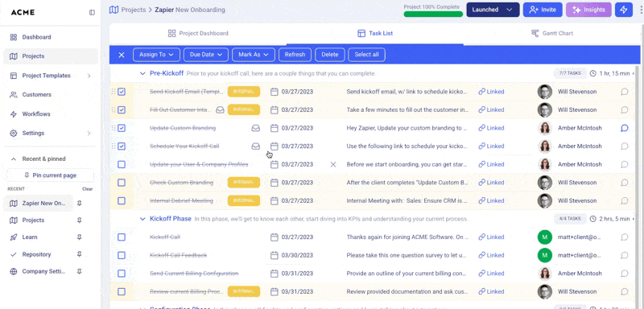Pin the Learn recent item
The image size is (644, 309).
pyautogui.click(x=79, y=237)
